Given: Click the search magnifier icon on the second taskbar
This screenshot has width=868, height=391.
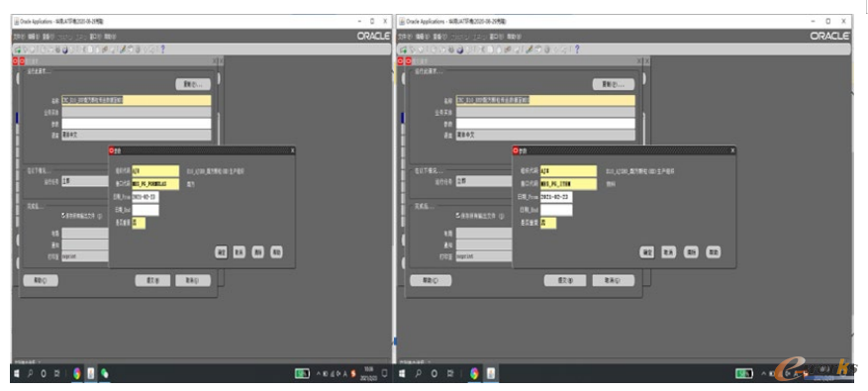Looking at the screenshot, I should point(418,374).
